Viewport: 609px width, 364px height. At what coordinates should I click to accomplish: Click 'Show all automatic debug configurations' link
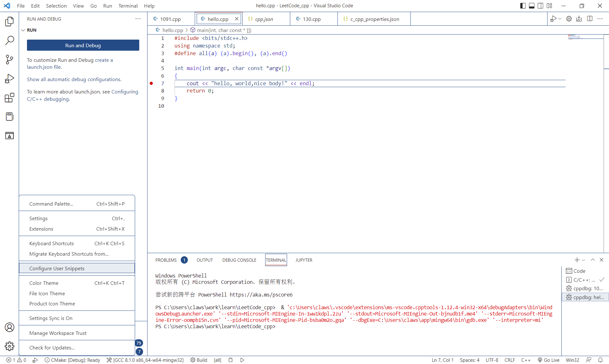click(74, 79)
